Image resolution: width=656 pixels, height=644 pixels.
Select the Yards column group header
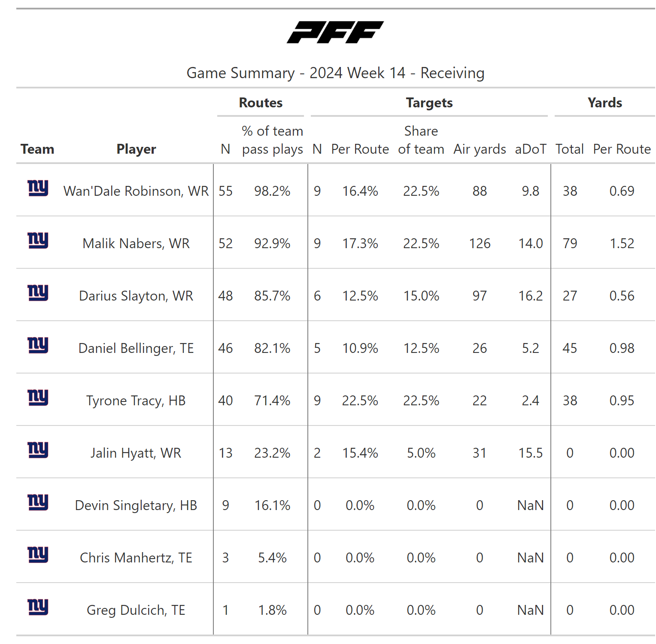coord(604,103)
